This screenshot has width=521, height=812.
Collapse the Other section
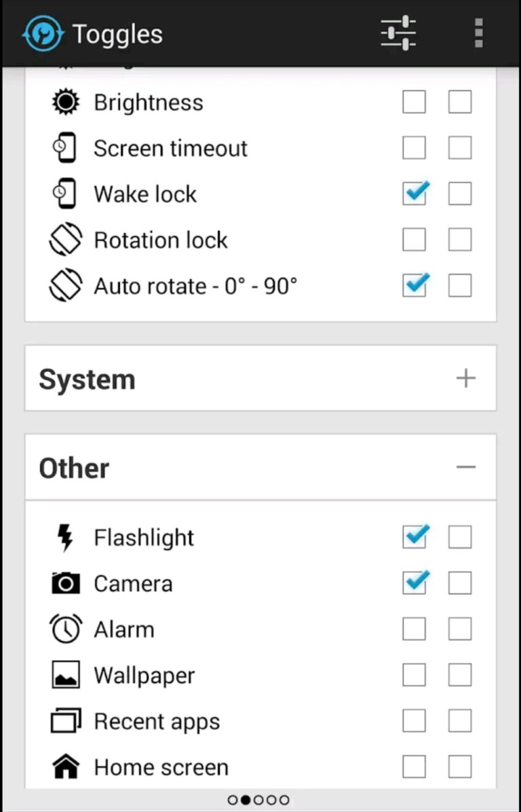click(x=466, y=467)
